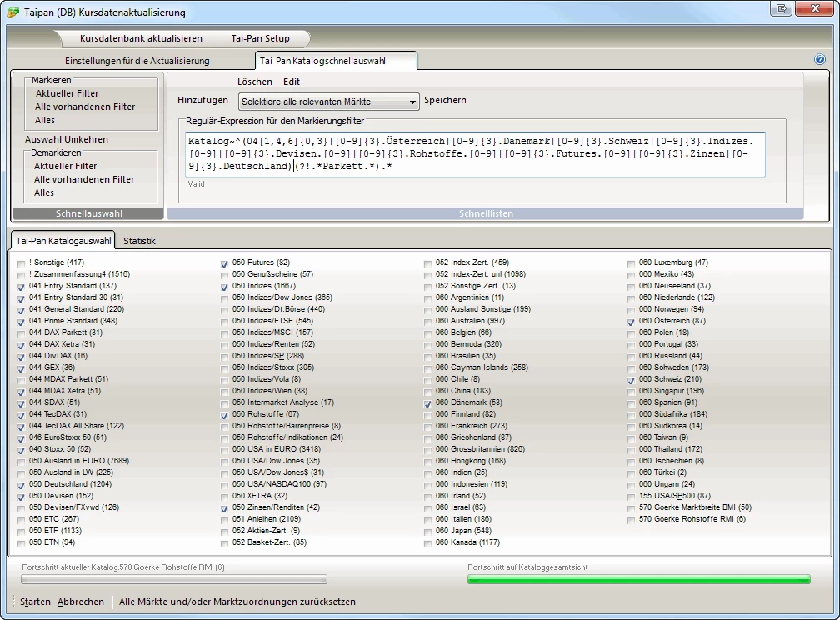Open the Löschen menu

(x=254, y=82)
